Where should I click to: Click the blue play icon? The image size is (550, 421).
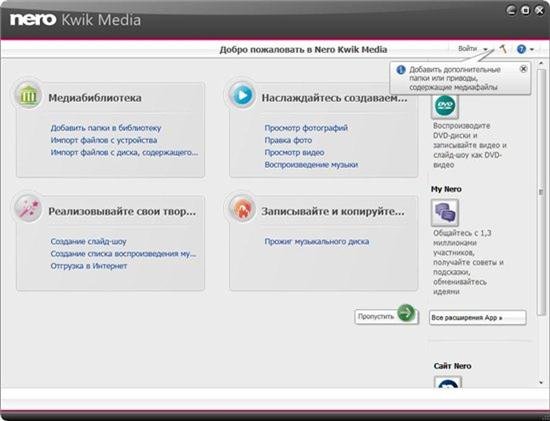pos(242,95)
